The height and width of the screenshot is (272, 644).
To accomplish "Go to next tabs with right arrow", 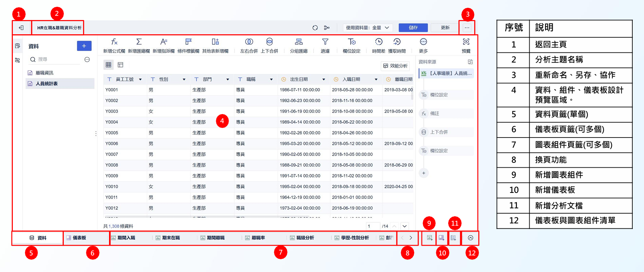I will pos(411,238).
